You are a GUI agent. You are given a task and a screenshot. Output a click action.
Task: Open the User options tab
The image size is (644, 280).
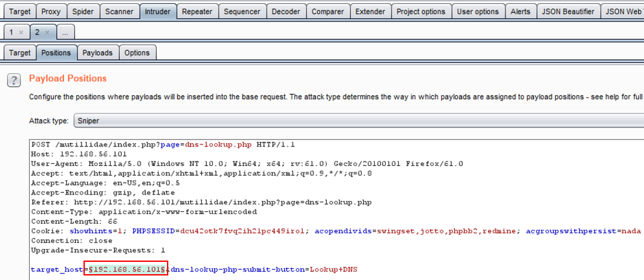pos(478,12)
